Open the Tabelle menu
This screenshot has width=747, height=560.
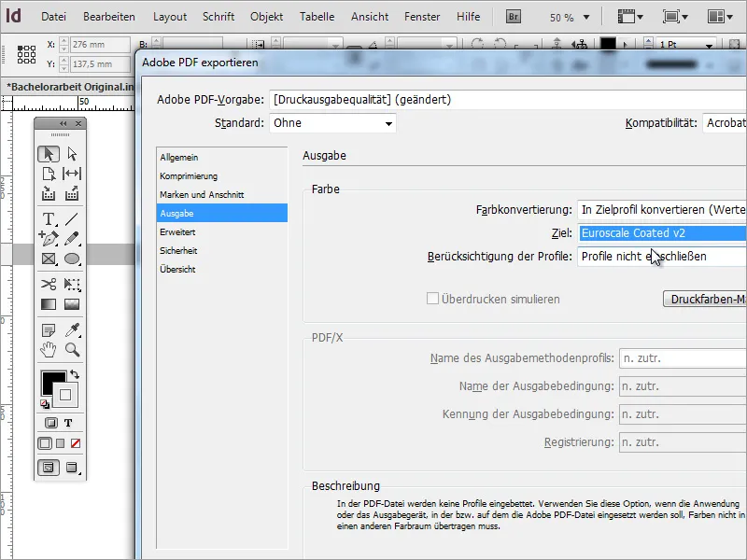pos(317,17)
